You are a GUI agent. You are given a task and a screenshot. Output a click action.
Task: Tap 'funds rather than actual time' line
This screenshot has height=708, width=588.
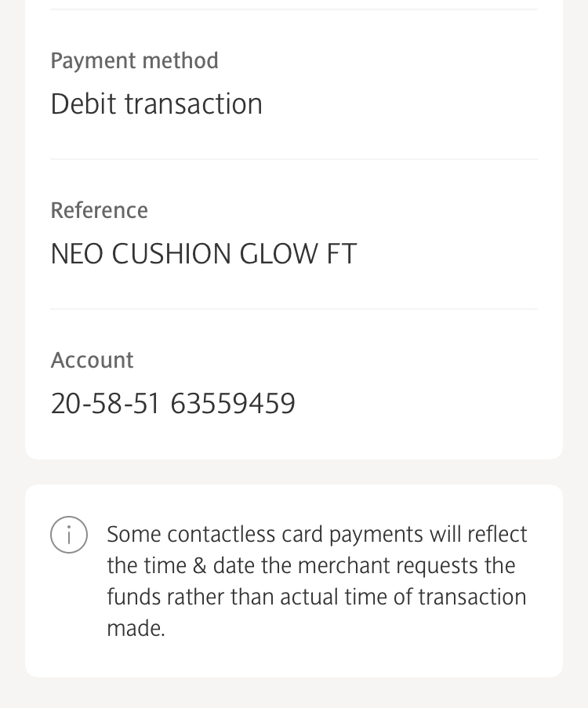pyautogui.click(x=317, y=597)
